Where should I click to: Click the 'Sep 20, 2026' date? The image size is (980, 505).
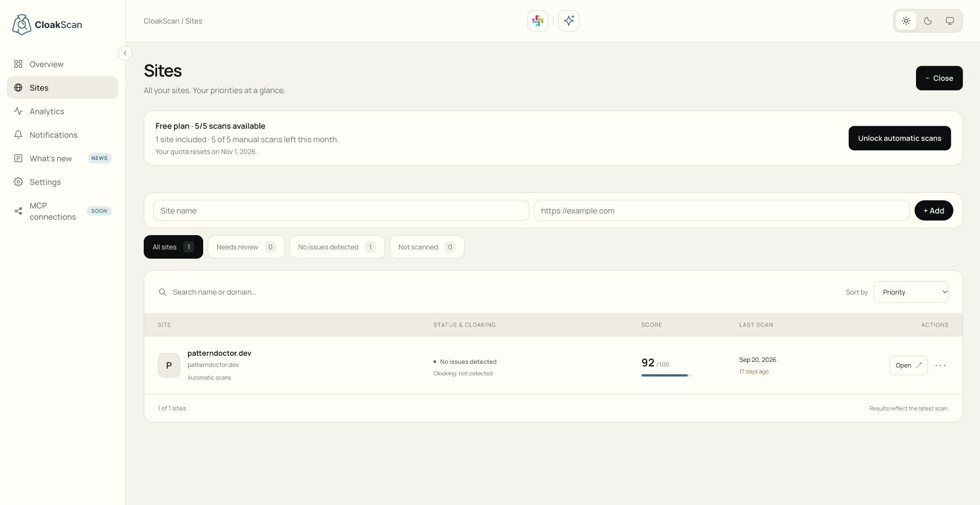pyautogui.click(x=758, y=360)
